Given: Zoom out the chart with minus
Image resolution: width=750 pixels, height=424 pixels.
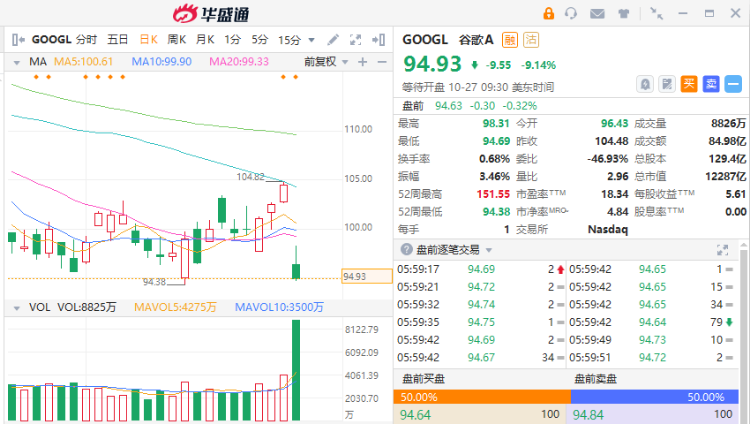Looking at the screenshot, I should tap(382, 62).
